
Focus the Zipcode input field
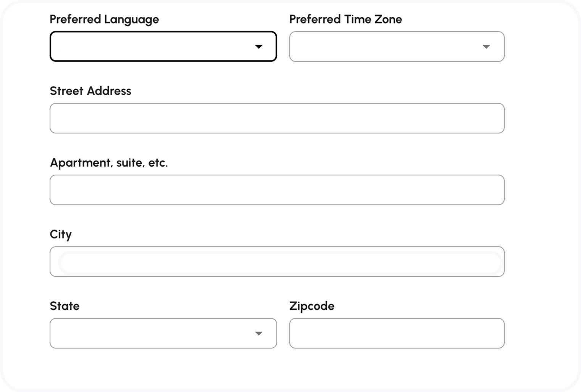tap(397, 333)
